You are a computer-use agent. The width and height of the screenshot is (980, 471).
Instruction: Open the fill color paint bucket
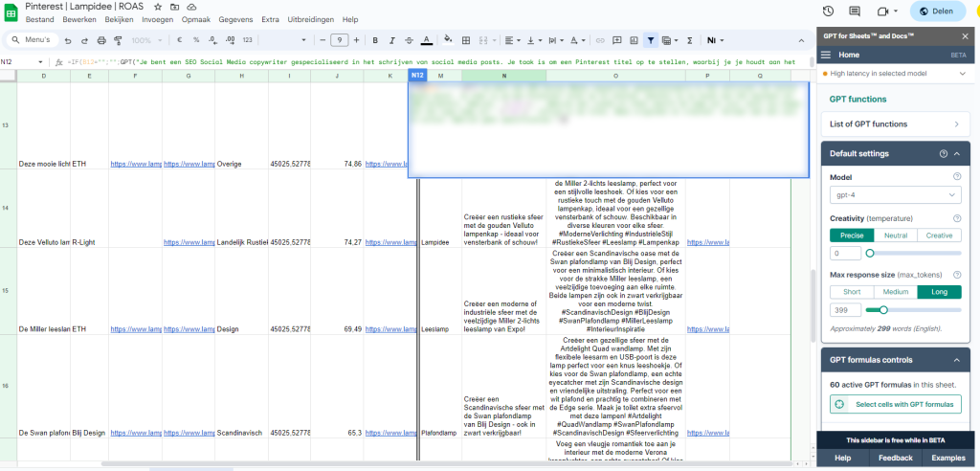point(448,40)
